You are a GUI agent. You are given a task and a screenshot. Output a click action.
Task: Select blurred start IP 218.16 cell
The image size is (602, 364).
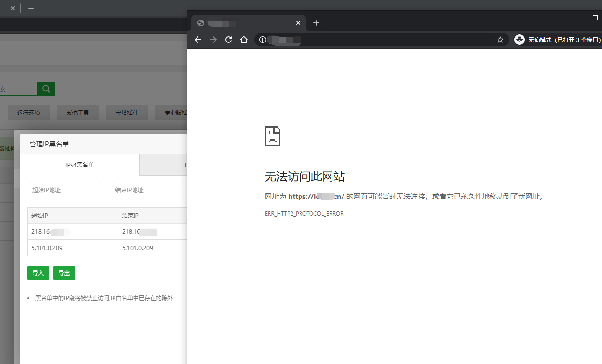(51, 232)
